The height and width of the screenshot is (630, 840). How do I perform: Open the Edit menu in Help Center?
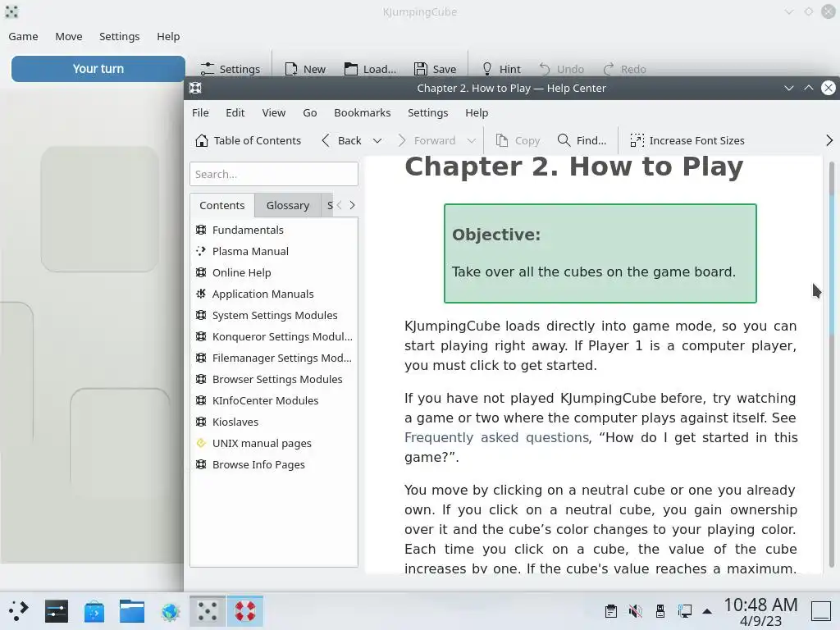click(x=235, y=112)
